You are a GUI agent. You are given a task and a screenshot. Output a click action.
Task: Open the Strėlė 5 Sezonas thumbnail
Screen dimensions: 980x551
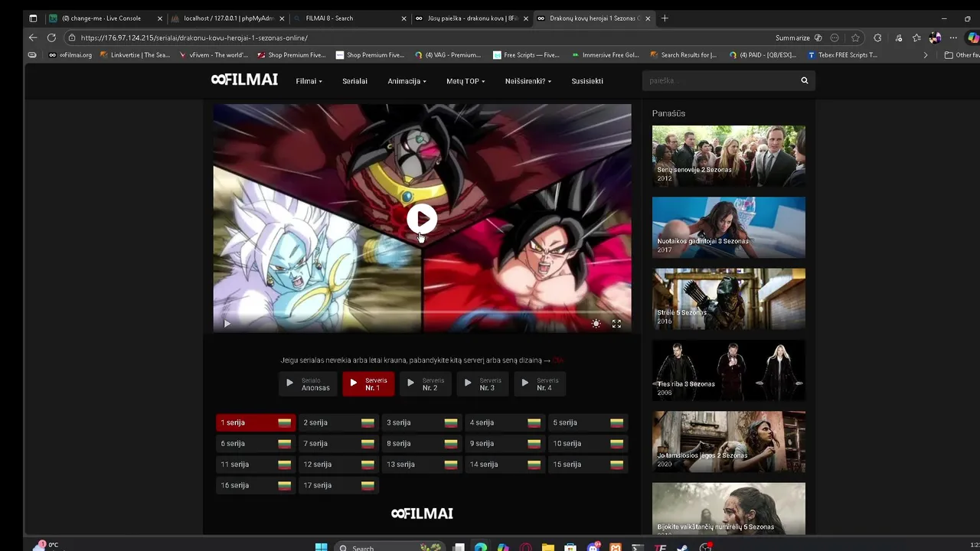729,298
